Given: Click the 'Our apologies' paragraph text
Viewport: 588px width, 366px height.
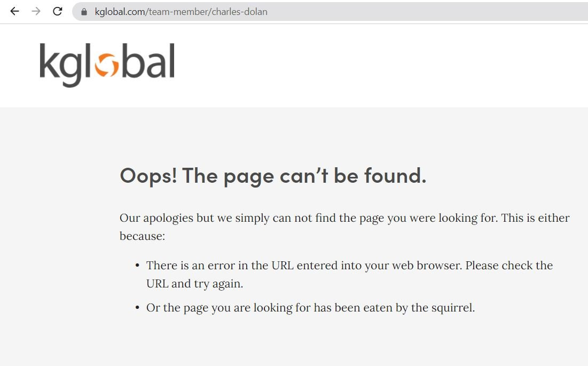Looking at the screenshot, I should pos(344,227).
